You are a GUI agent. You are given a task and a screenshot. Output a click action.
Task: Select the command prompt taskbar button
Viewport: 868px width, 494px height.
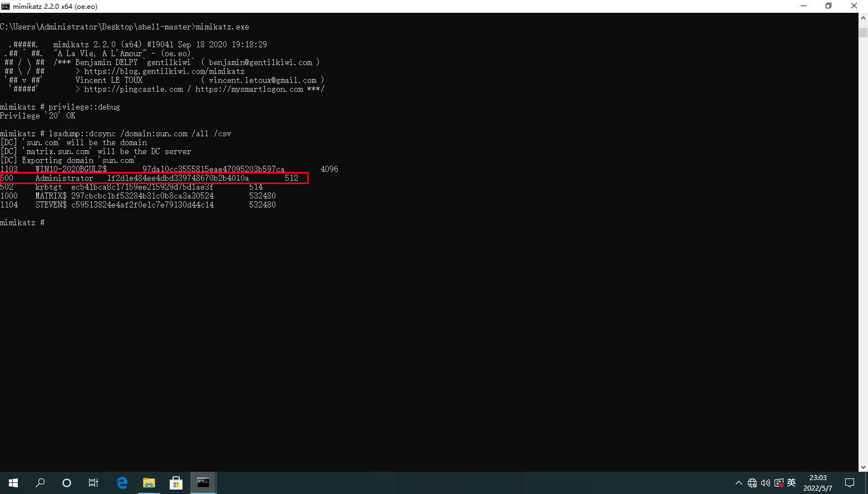pyautogui.click(x=203, y=483)
